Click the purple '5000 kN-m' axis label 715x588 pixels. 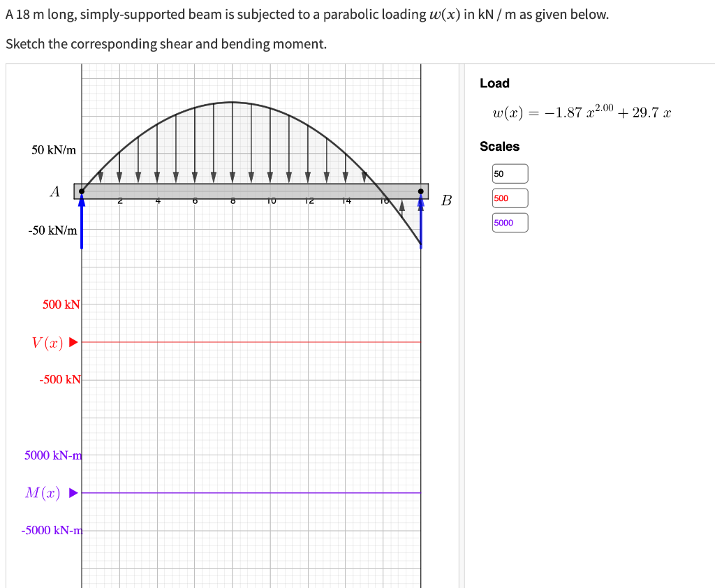pos(53,455)
